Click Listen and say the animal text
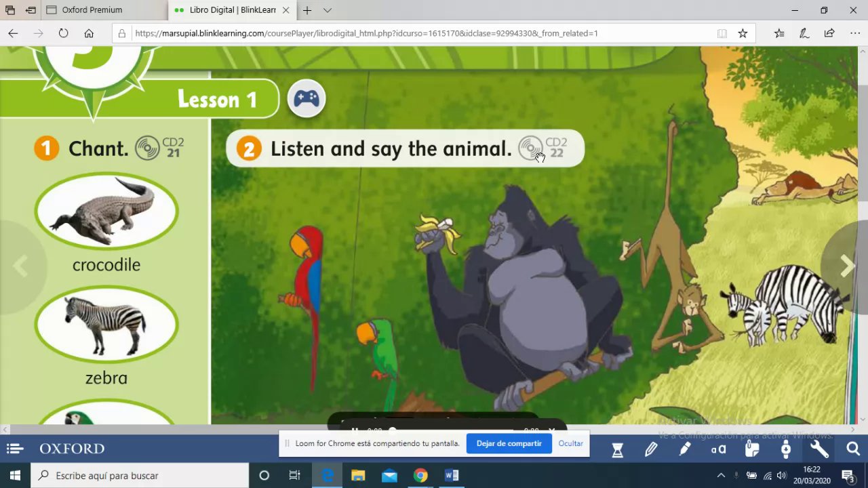Screen dimensions: 868x488 click(391, 148)
